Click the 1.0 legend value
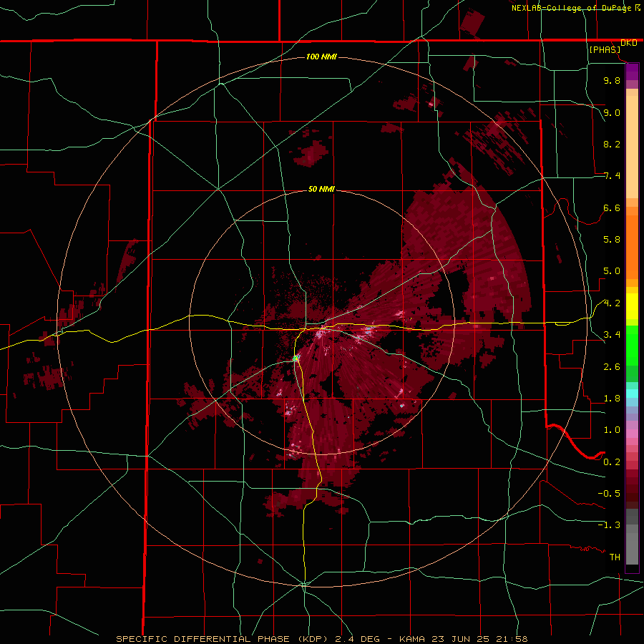The image size is (644, 644). point(612,430)
